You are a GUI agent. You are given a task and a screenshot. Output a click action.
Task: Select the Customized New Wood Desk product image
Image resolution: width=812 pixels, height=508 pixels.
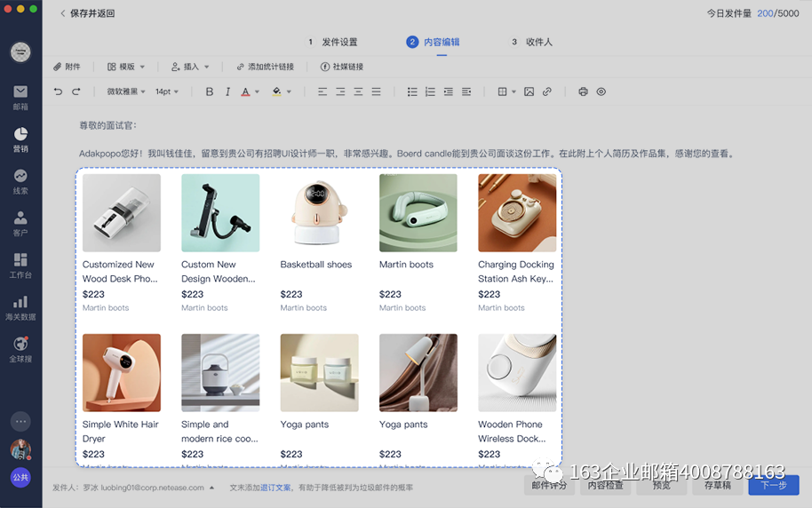tap(122, 213)
